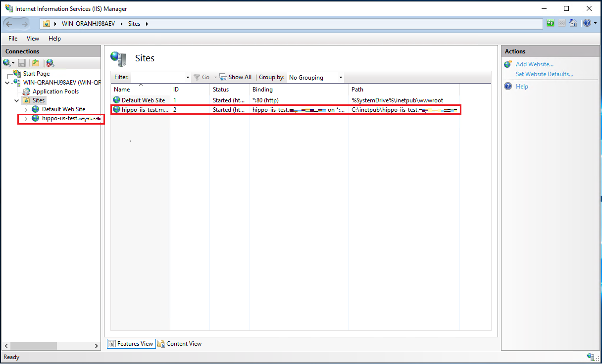Sort by ID column header
The image size is (602, 364).
[x=190, y=90]
